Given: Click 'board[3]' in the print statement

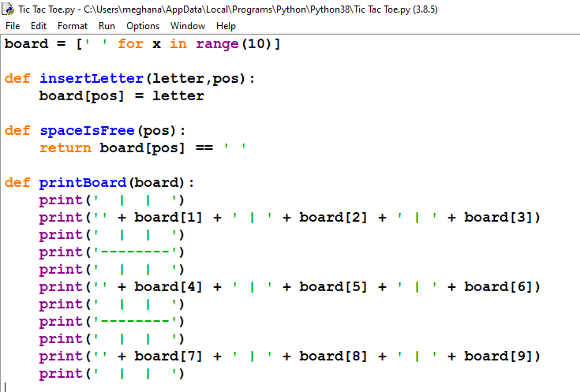Looking at the screenshot, I should [498, 218].
